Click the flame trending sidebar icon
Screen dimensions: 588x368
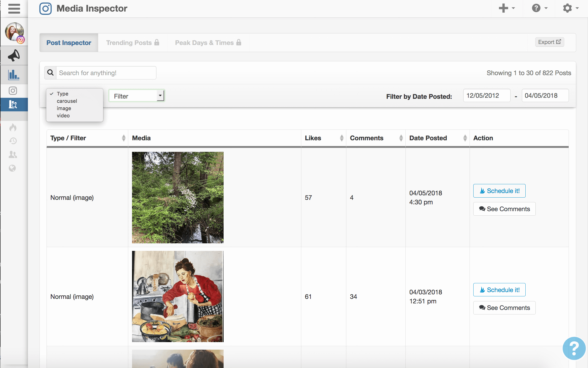tap(13, 128)
